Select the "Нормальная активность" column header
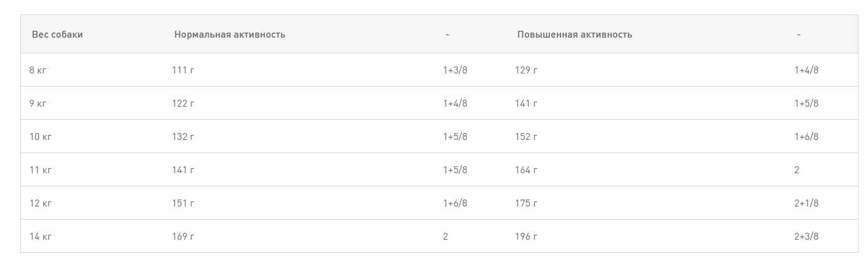 [230, 35]
